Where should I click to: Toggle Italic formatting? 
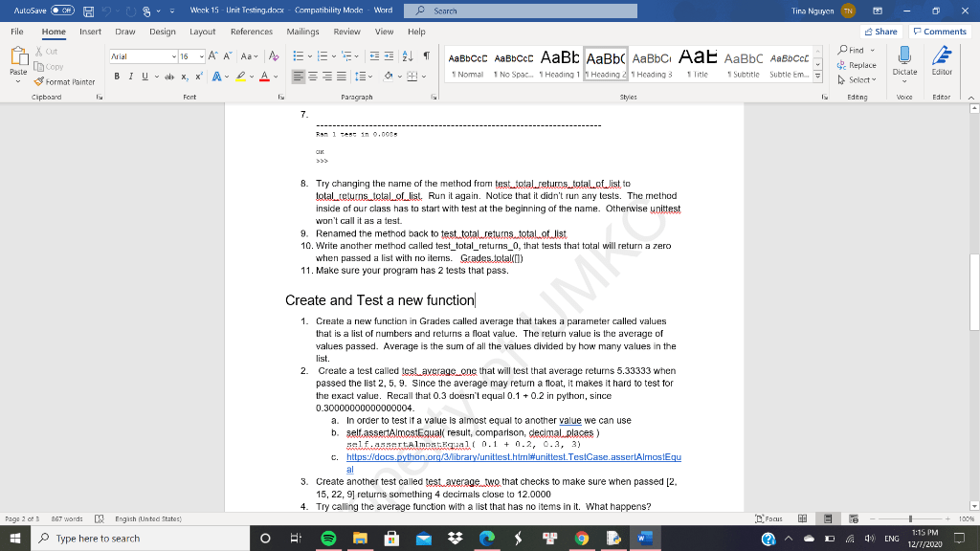[x=130, y=77]
